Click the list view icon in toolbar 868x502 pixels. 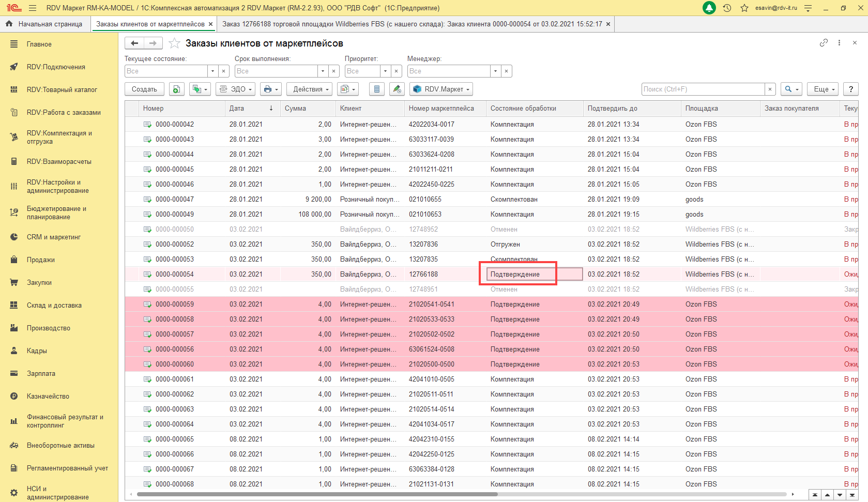coord(377,89)
